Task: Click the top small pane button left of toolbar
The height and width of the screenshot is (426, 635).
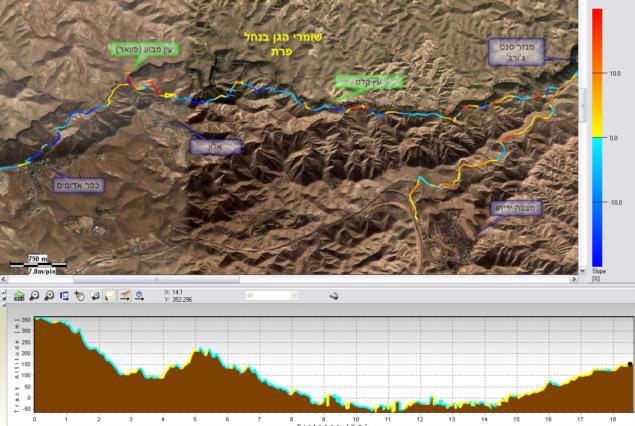Action: [3, 292]
